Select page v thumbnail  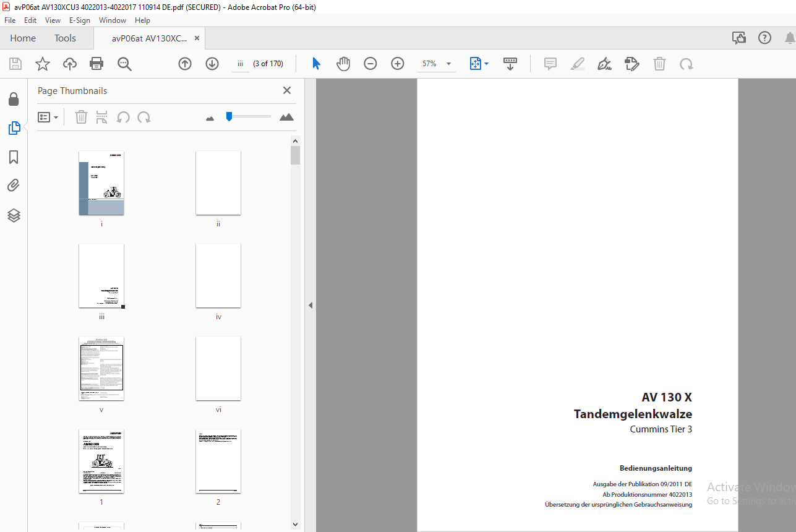pos(101,369)
